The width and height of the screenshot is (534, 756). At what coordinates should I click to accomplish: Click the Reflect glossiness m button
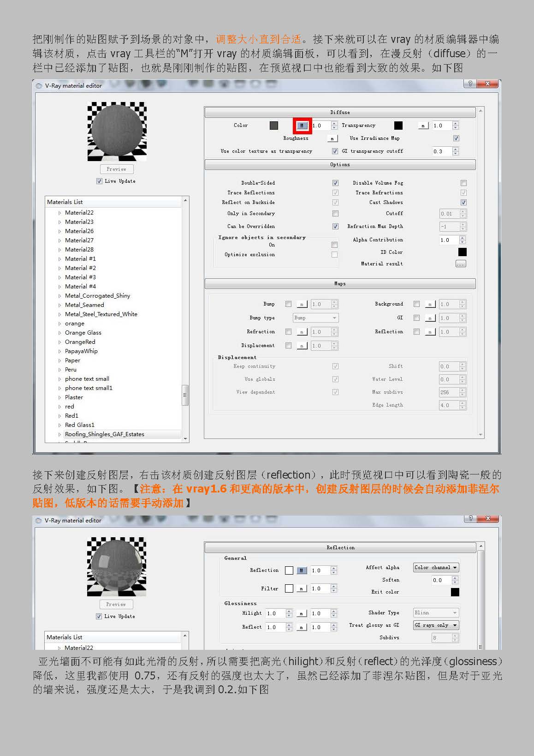coord(302,627)
